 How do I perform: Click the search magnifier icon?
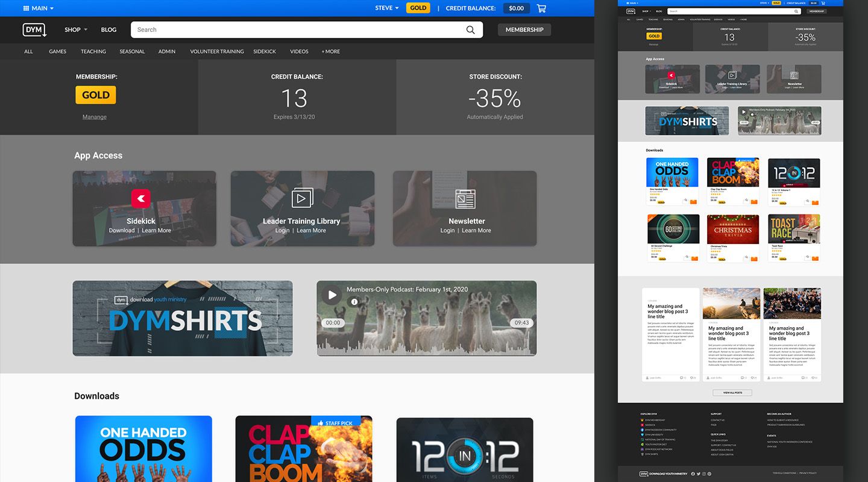click(470, 29)
